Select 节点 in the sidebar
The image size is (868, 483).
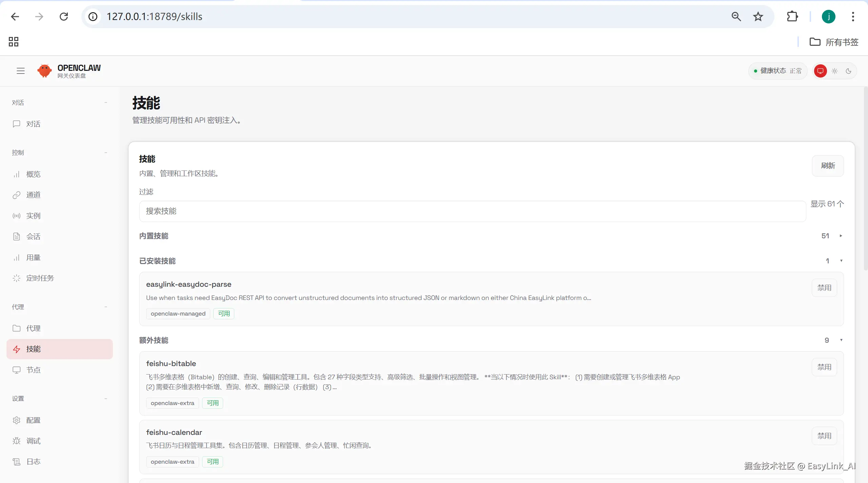click(x=33, y=370)
